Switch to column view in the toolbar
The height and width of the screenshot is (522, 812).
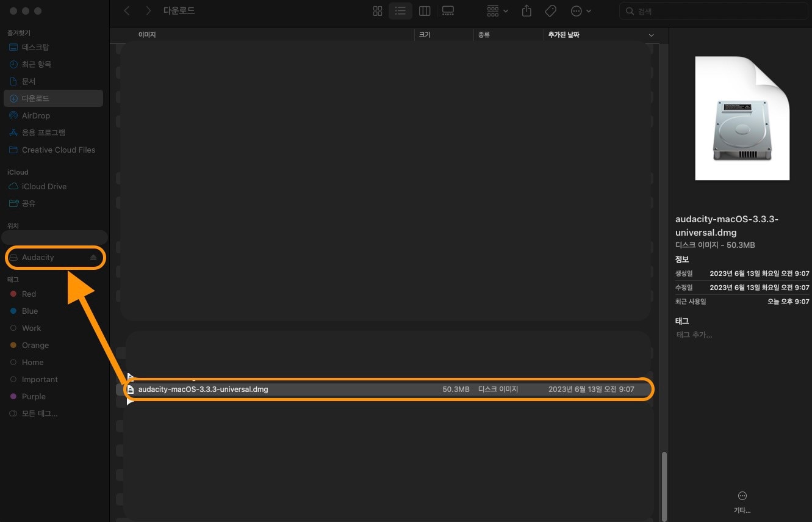(x=425, y=11)
